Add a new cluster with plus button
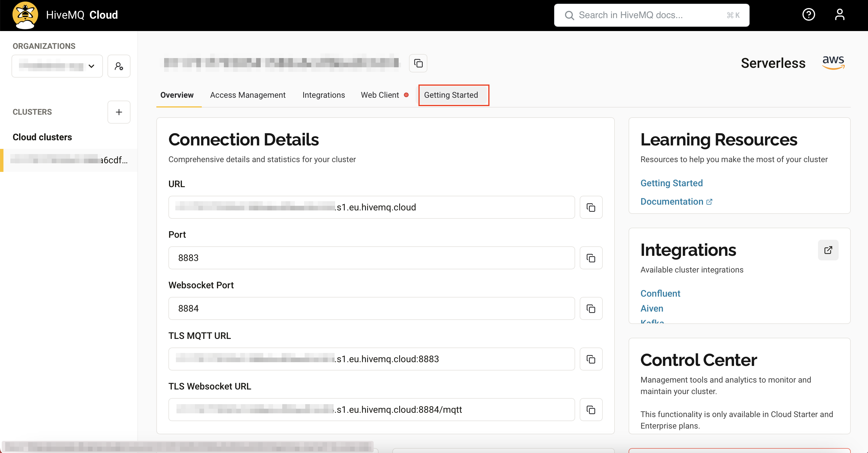The height and width of the screenshot is (453, 868). tap(119, 112)
